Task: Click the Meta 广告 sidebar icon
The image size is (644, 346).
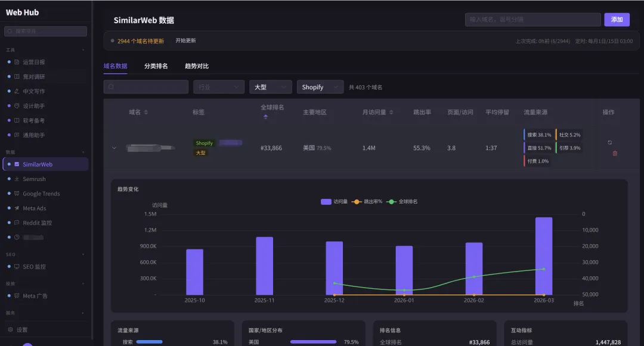Action: click(x=17, y=295)
